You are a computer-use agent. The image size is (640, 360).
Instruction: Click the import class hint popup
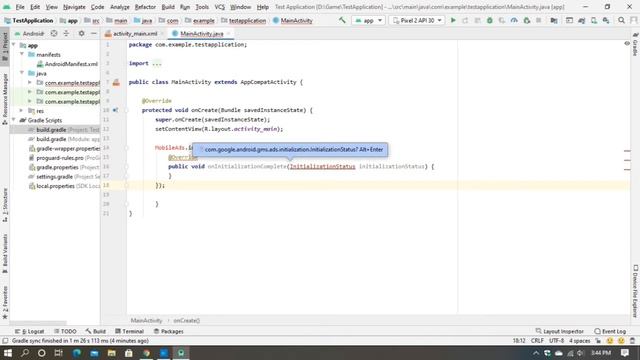pos(290,150)
